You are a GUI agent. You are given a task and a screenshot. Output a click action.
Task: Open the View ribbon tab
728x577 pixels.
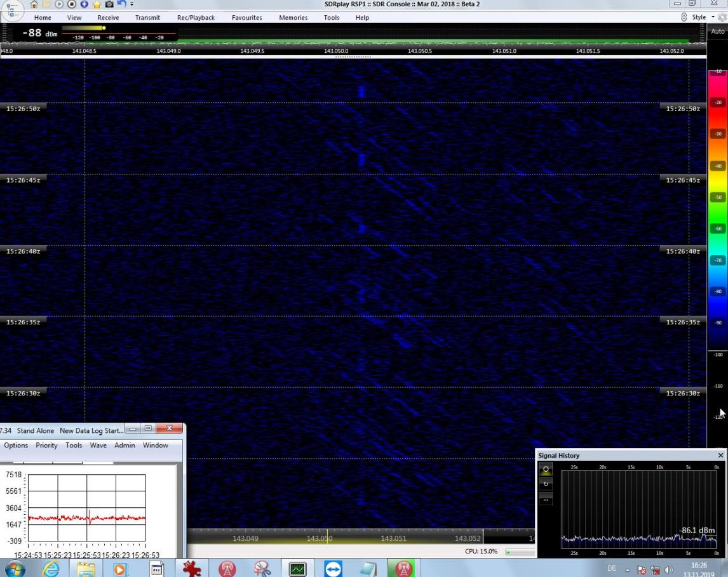point(74,18)
